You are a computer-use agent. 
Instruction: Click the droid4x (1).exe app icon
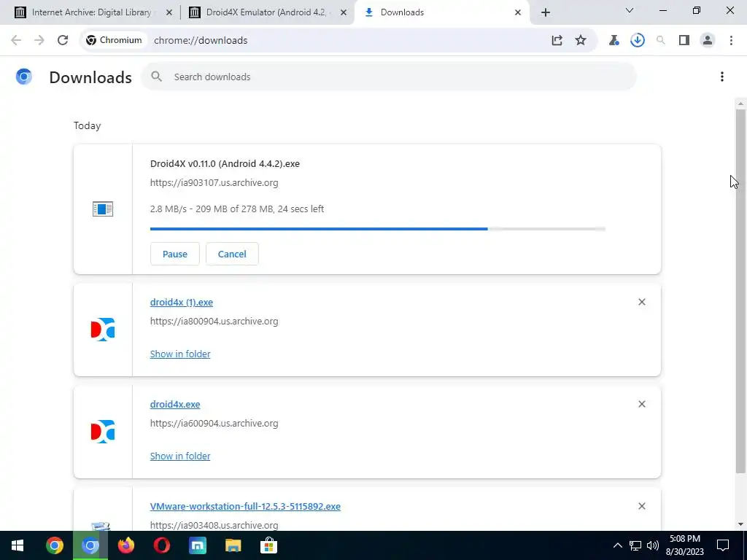(103, 330)
